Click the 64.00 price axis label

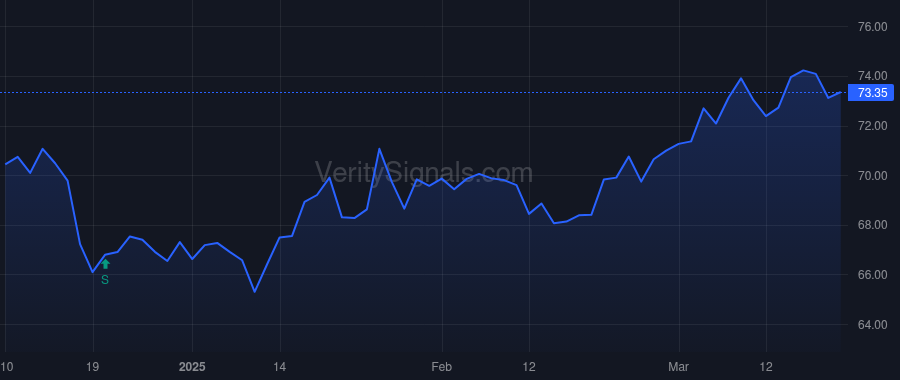pyautogui.click(x=872, y=325)
